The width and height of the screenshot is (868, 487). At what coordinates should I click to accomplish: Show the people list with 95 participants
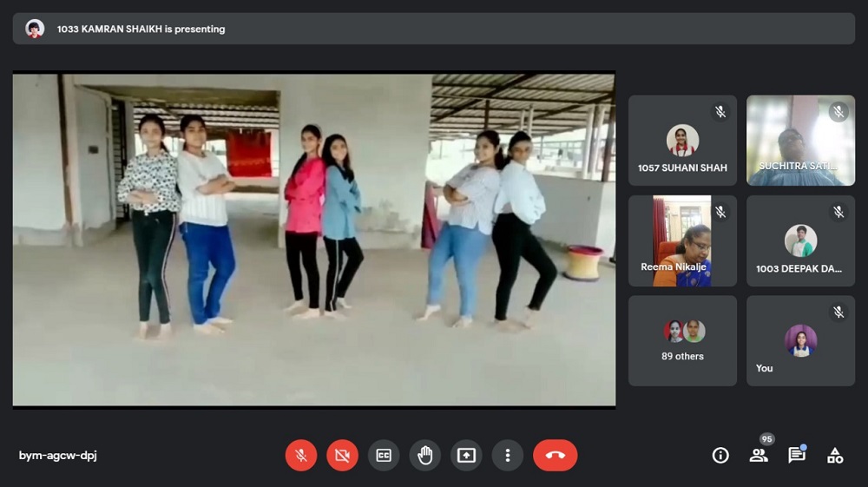[759, 455]
